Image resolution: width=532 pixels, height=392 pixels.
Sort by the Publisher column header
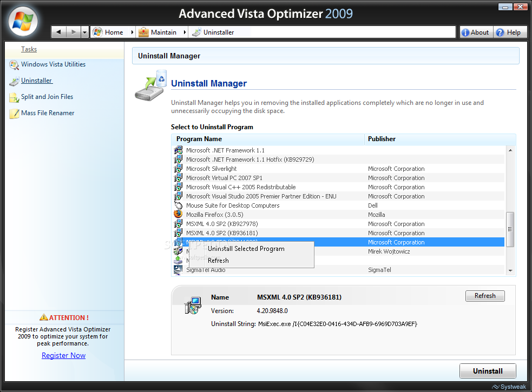point(440,139)
